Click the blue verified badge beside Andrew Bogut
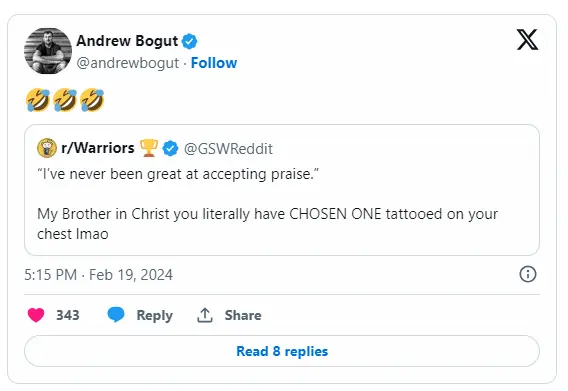 click(x=189, y=41)
